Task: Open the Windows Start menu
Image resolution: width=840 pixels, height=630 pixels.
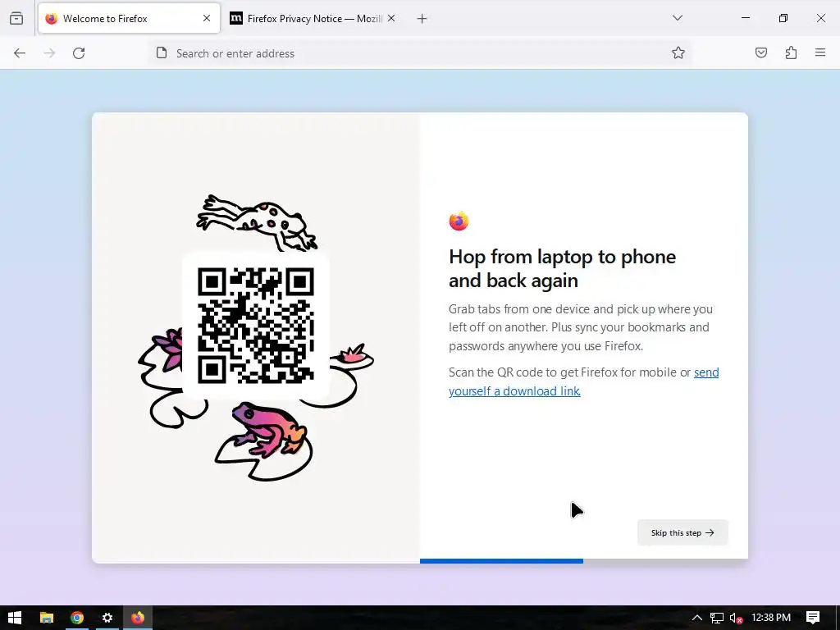Action: (15, 618)
